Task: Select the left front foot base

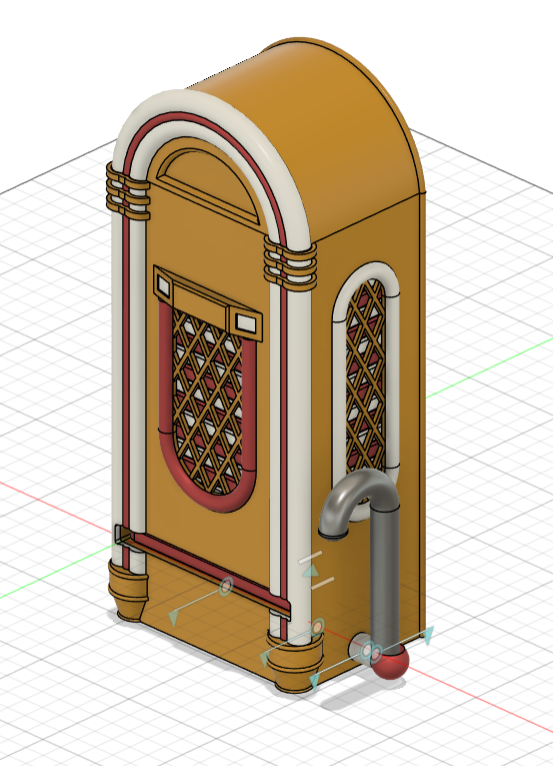Action: tap(128, 593)
